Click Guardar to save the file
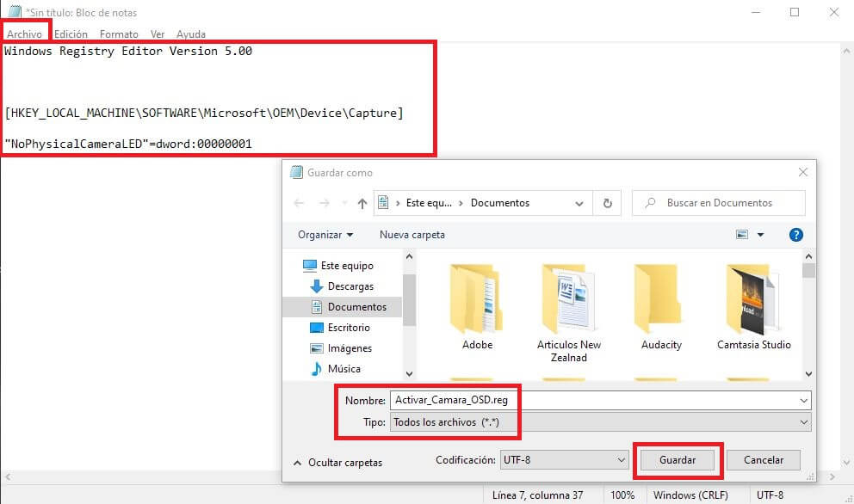 pyautogui.click(x=677, y=460)
